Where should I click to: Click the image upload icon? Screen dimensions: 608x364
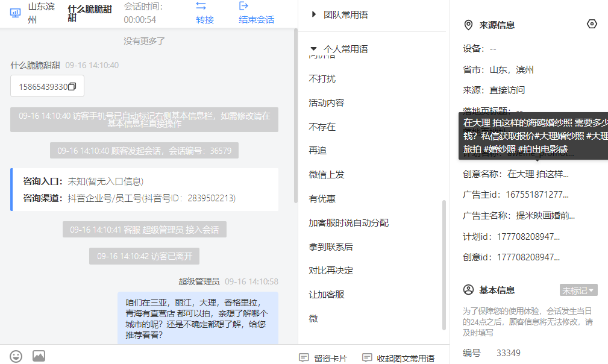click(39, 356)
